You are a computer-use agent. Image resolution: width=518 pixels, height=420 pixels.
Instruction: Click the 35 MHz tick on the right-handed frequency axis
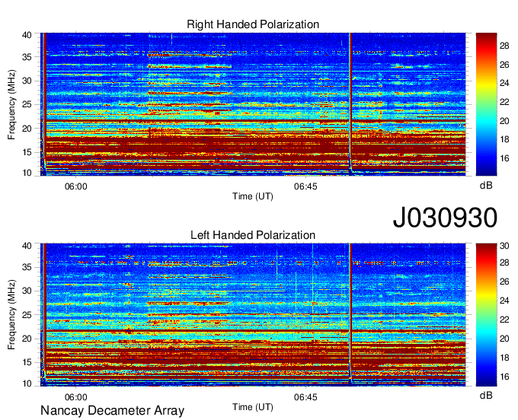pyautogui.click(x=27, y=57)
